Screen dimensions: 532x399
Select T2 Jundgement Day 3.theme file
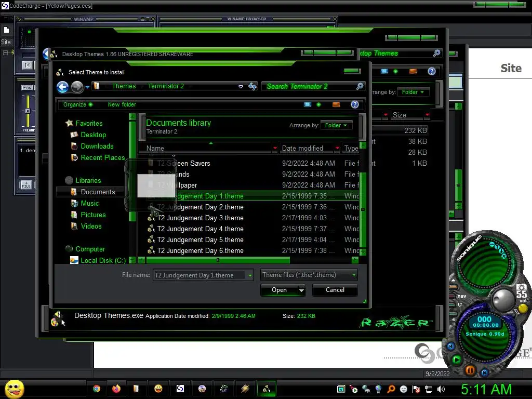tap(200, 218)
